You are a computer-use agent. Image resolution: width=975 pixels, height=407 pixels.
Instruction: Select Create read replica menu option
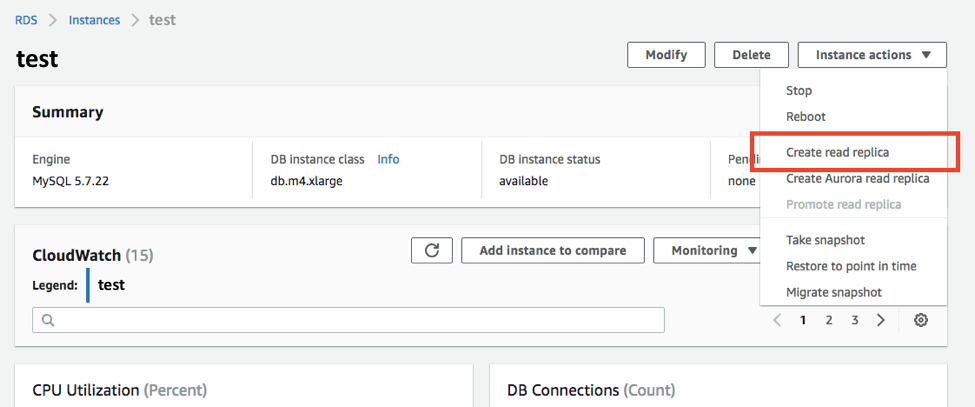[x=837, y=152]
